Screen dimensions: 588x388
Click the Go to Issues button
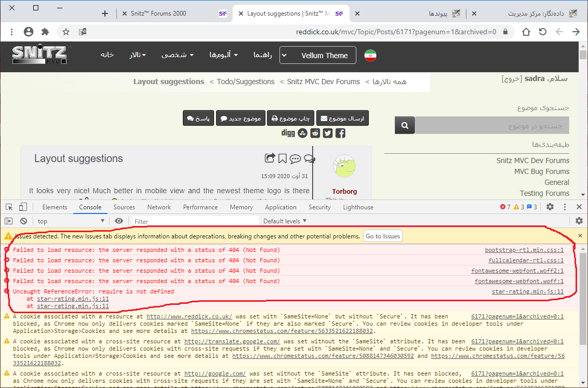[383, 236]
